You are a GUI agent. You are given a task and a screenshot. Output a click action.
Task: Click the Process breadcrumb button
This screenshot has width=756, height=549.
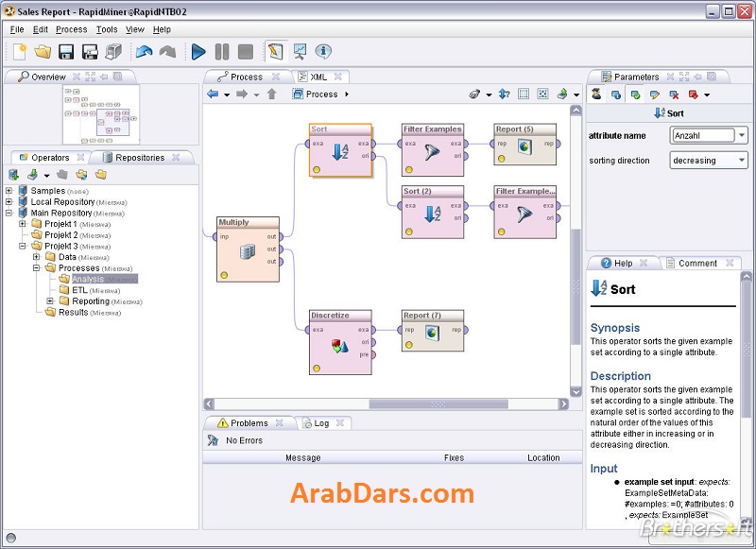[316, 94]
